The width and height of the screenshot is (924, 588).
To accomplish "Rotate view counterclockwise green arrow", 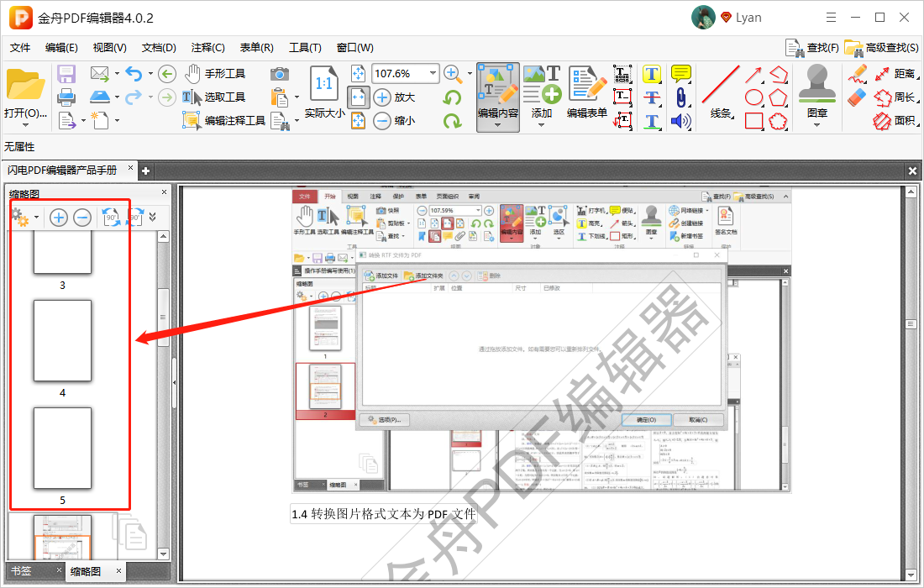I will click(x=452, y=97).
